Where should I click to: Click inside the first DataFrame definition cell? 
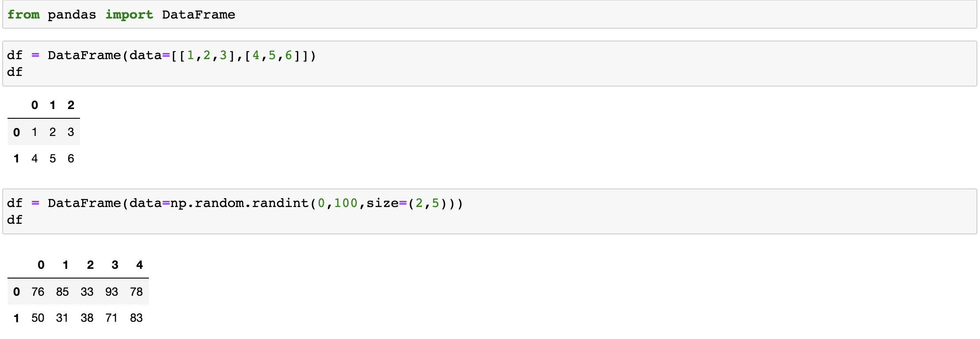click(490, 64)
